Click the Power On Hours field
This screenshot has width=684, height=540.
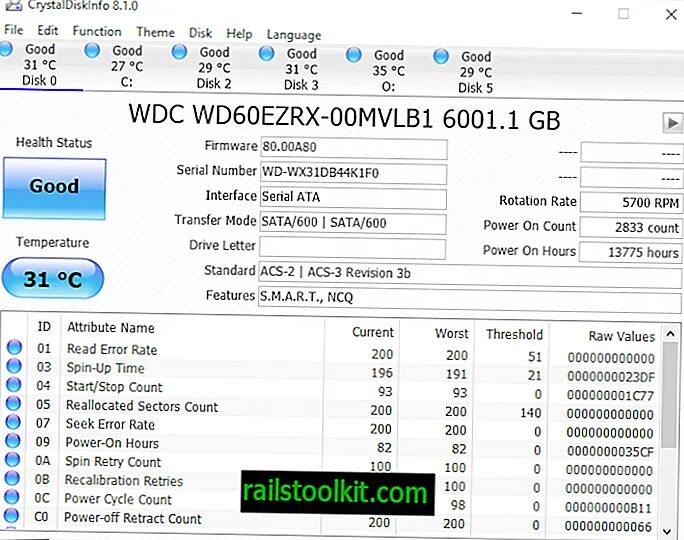(x=630, y=252)
